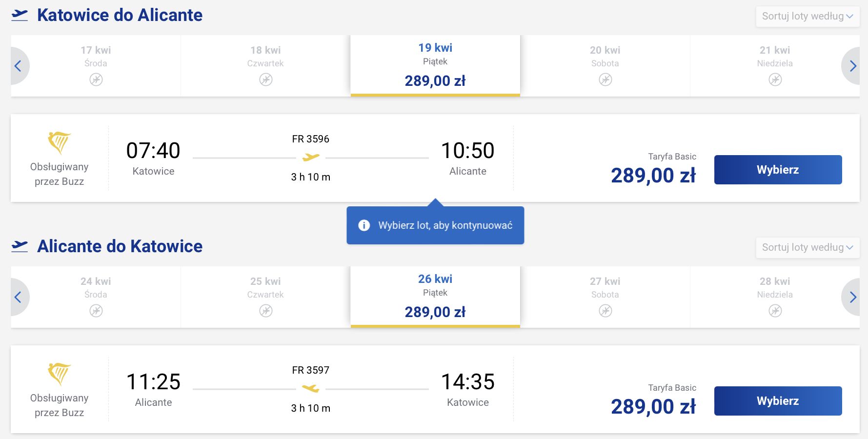Click the info icon in the blue tooltip
The image size is (868, 439).
[364, 225]
